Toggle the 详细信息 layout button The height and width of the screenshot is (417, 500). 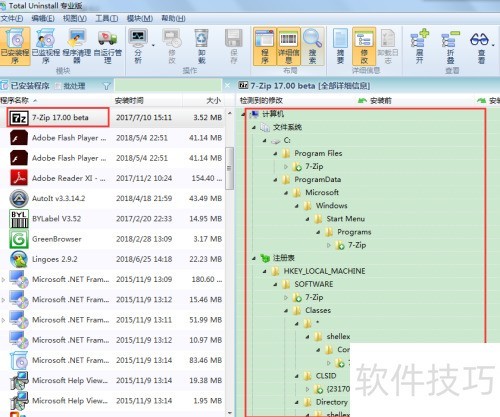[289, 46]
